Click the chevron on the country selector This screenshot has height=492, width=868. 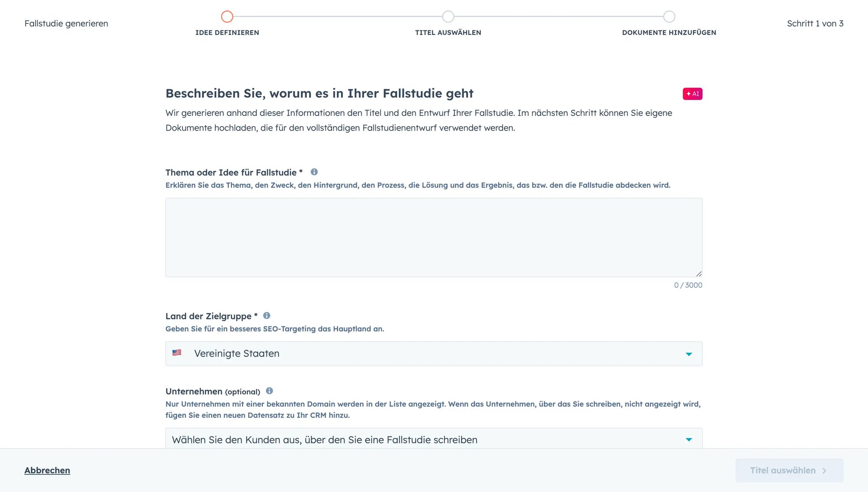tap(689, 354)
